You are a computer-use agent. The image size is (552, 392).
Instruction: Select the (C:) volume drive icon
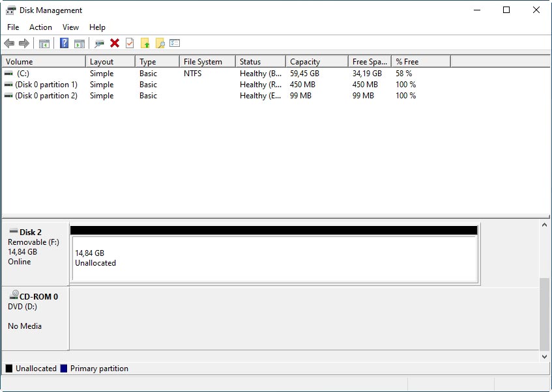click(x=9, y=74)
